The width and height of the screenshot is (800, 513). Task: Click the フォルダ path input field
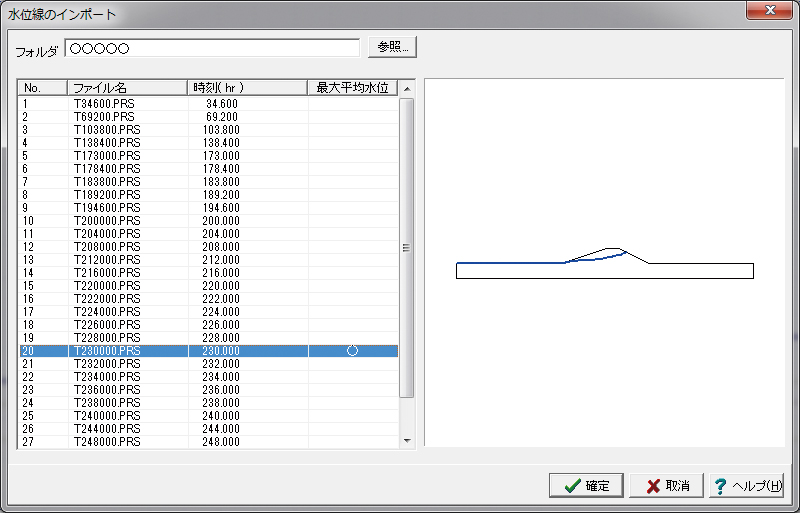[212, 48]
